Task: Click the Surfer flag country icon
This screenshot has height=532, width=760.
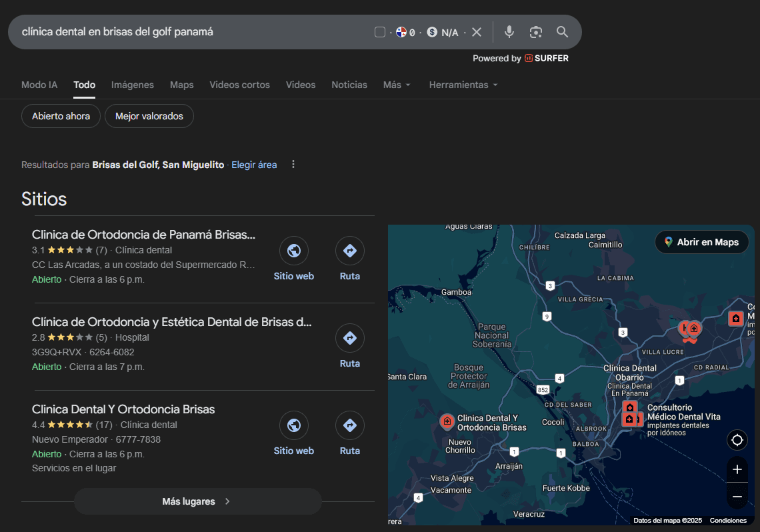Action: [401, 32]
